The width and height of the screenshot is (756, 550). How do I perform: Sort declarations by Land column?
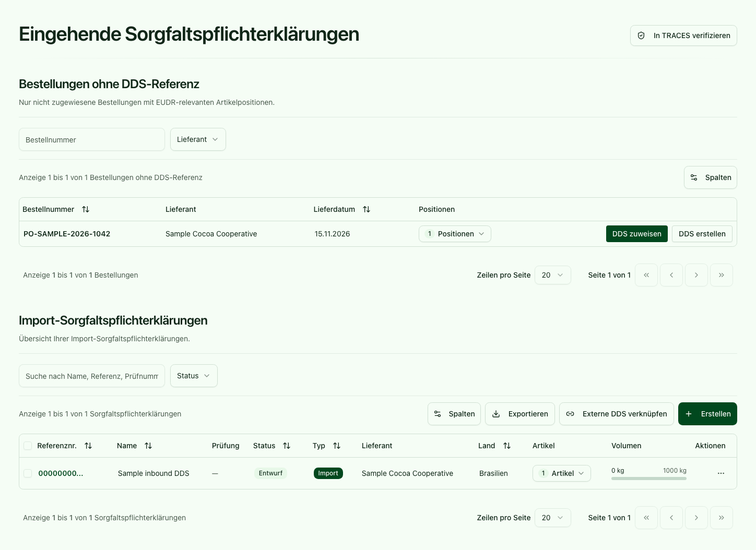tap(507, 446)
